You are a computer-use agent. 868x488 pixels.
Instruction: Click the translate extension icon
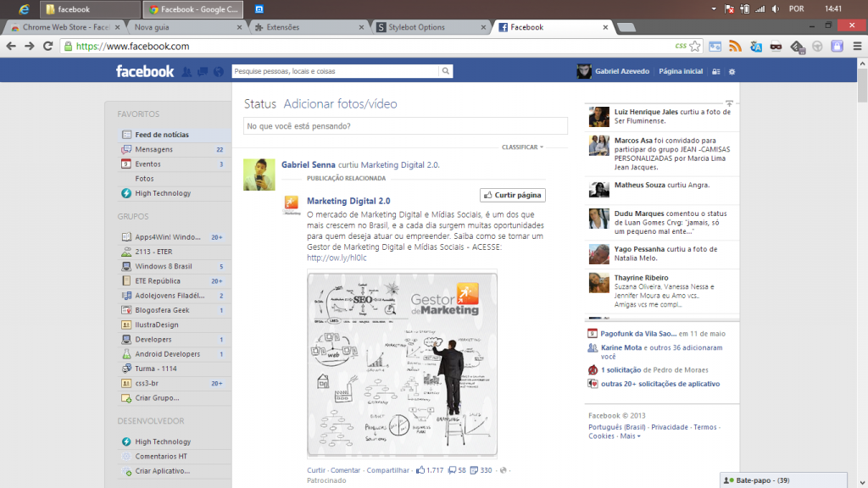(755, 46)
